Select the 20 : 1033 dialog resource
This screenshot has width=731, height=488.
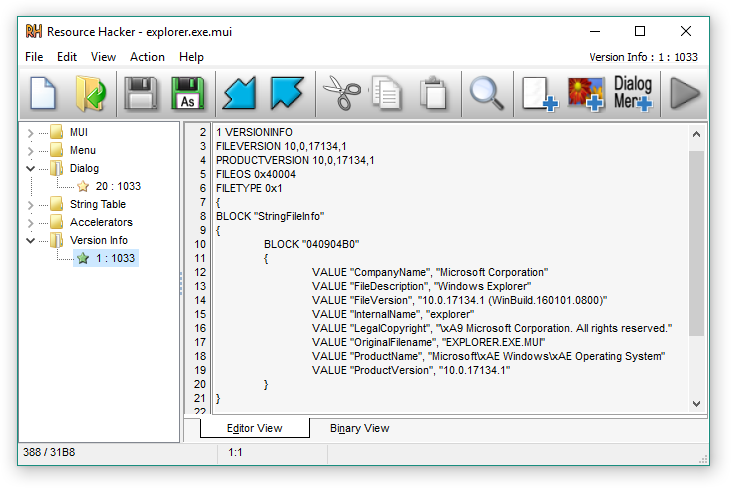(118, 187)
